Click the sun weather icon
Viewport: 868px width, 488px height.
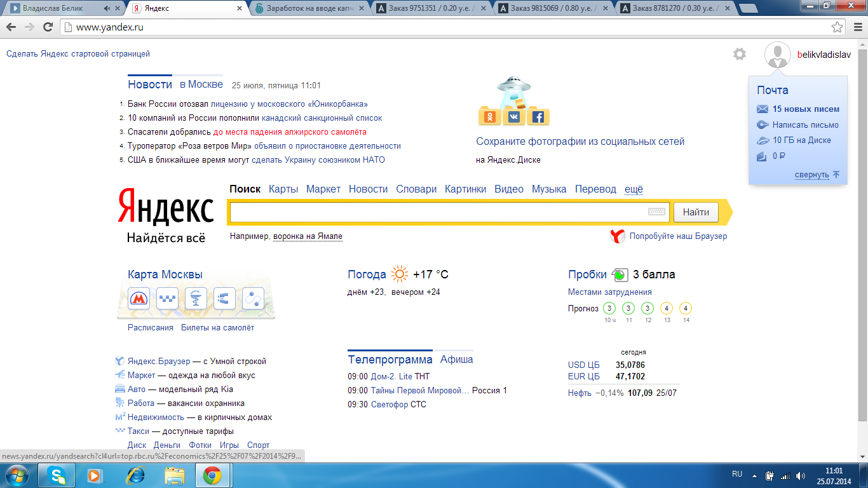click(400, 274)
